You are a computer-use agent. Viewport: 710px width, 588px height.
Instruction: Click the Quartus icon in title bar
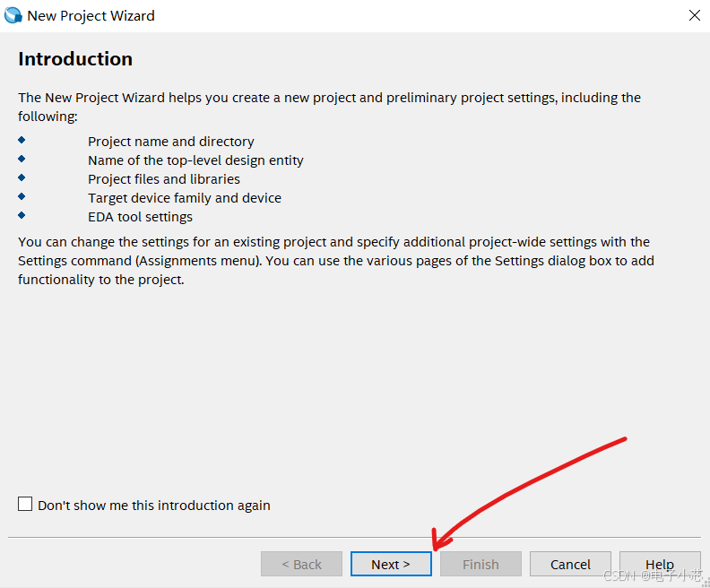13,15
